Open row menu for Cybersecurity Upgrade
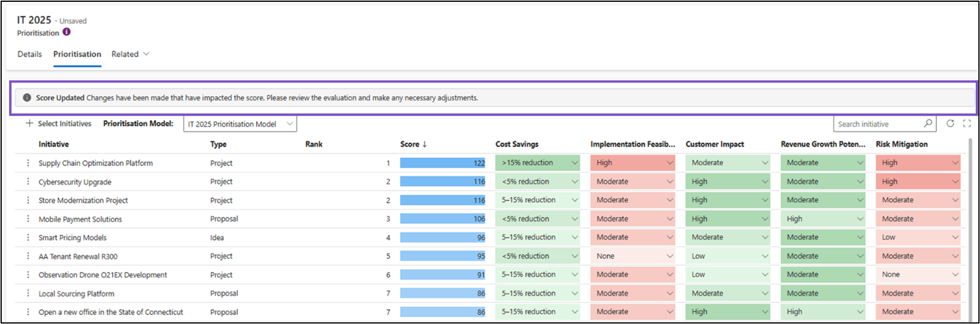The height and width of the screenshot is (324, 980). coord(28,182)
